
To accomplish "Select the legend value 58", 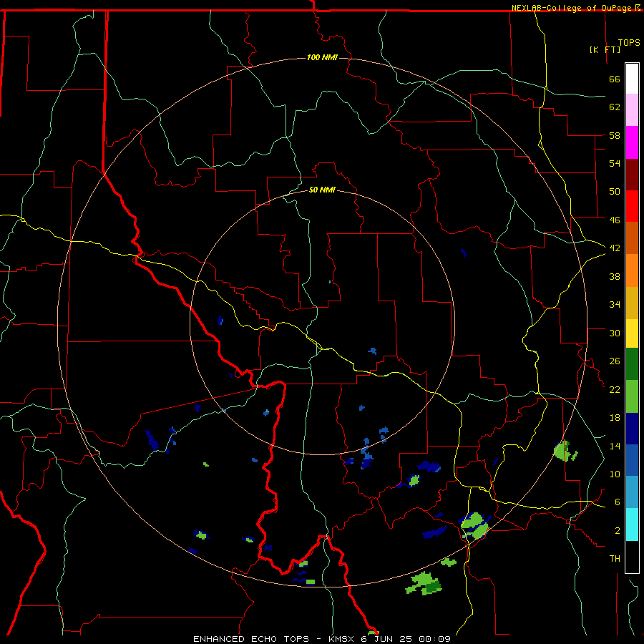I will pos(615,135).
